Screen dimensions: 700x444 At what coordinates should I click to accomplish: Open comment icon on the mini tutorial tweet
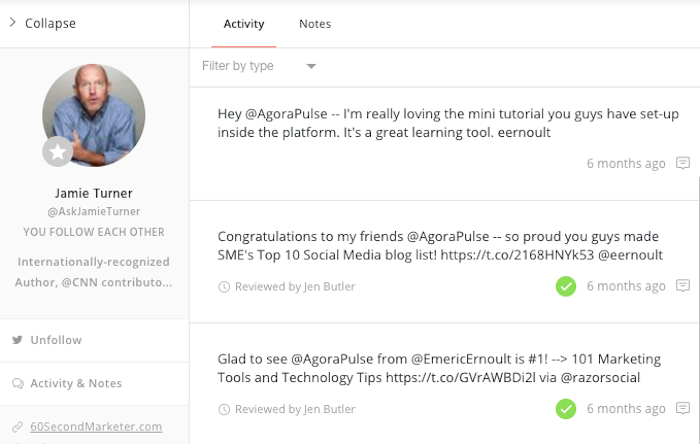click(683, 163)
